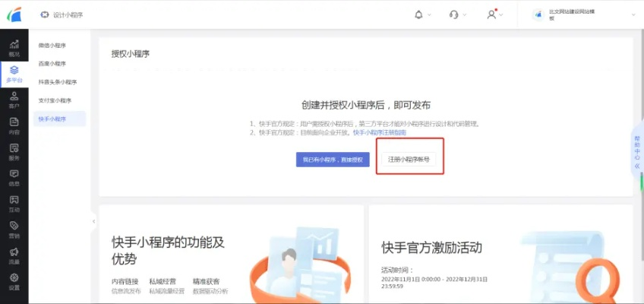644x304 pixels.
Task: Expand the headset support dropdown
Action: (x=457, y=14)
